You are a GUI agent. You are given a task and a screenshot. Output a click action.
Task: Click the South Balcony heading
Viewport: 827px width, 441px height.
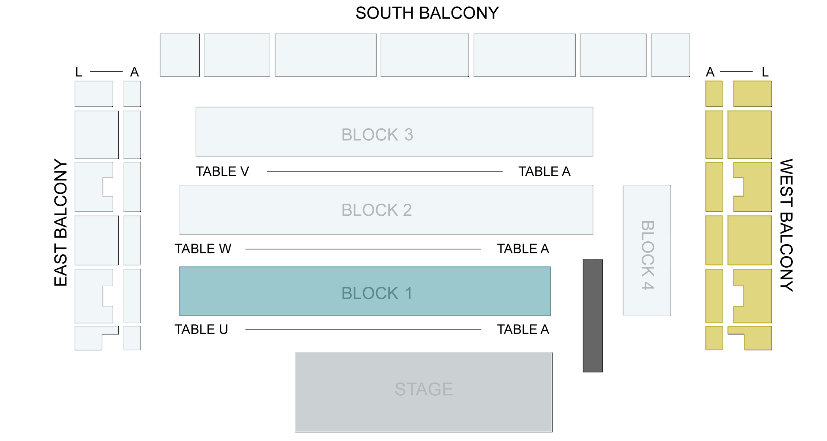click(427, 13)
